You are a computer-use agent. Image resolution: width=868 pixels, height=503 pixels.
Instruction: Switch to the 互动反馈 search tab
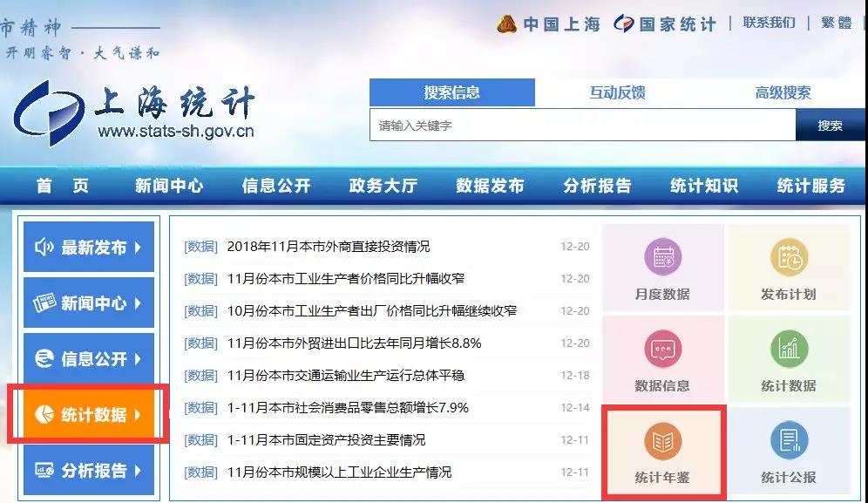[617, 92]
